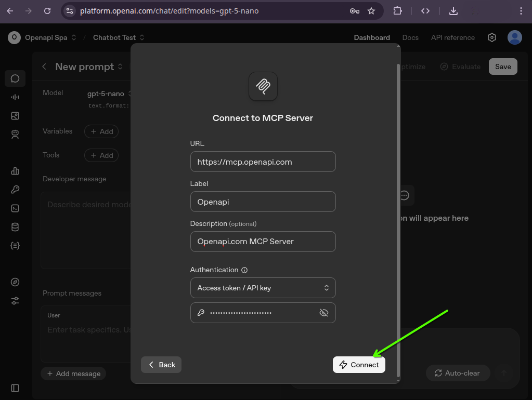
Task: Open the Images sidebar icon
Action: 15,116
